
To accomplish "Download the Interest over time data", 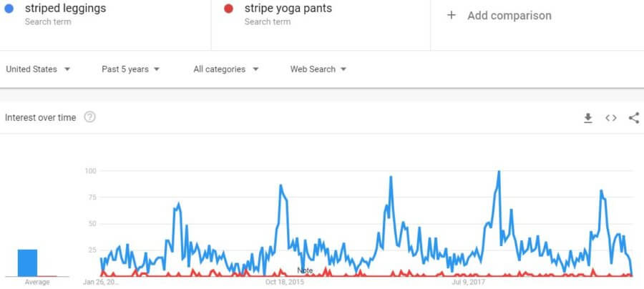I will click(588, 118).
